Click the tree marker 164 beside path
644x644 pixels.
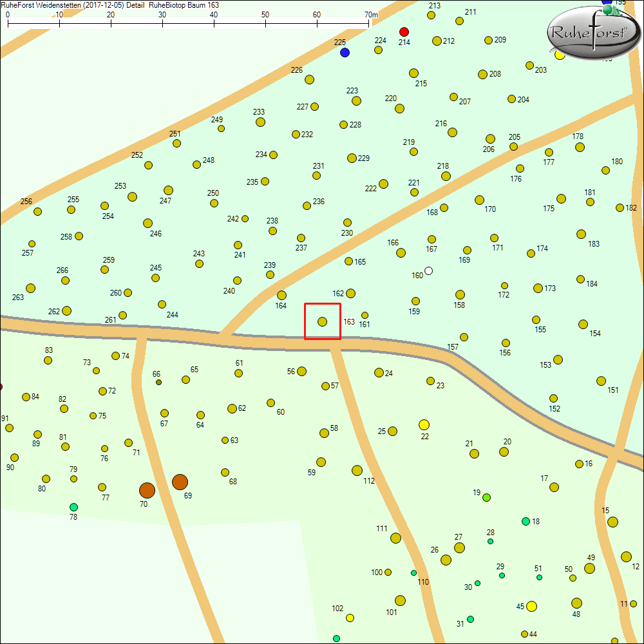click(x=281, y=295)
